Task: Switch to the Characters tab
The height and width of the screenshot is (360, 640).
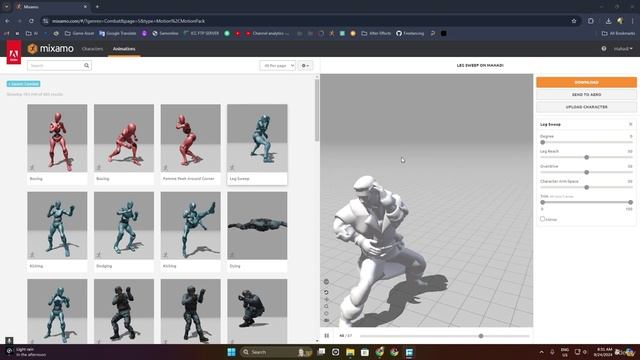Action: tap(92, 49)
